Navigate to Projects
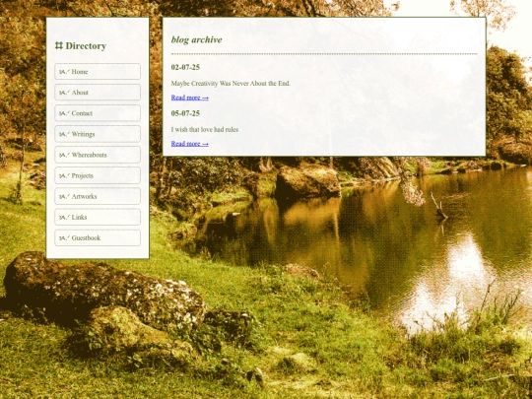Image resolution: width=532 pixels, height=399 pixels. pos(98,175)
